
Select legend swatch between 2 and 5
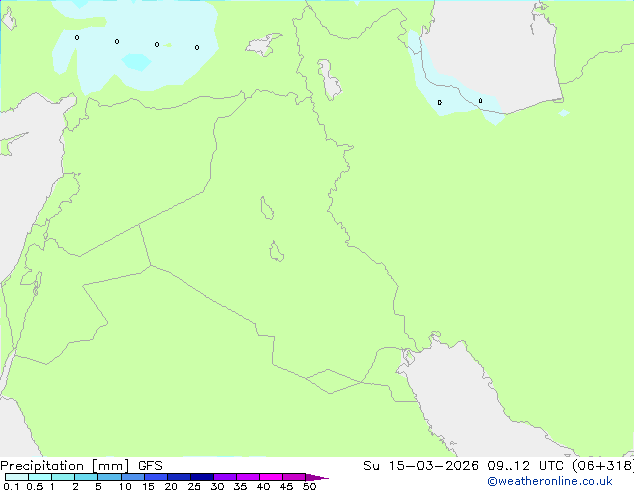tap(86, 477)
